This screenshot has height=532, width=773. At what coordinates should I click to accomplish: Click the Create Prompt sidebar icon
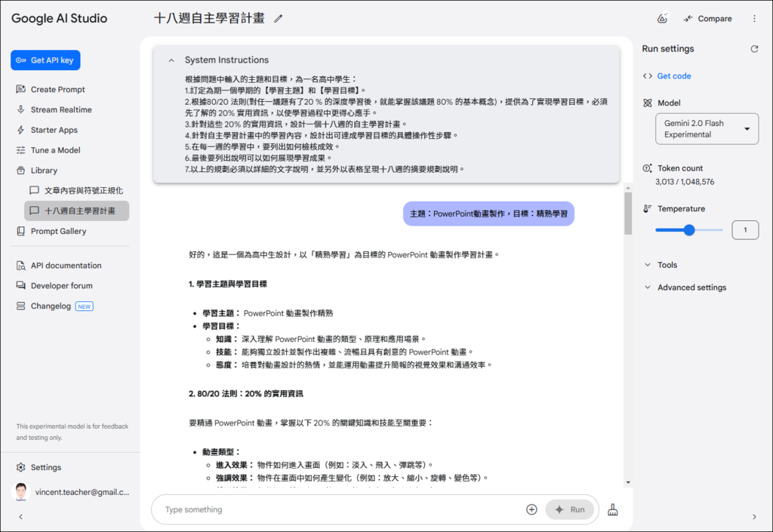tap(20, 89)
